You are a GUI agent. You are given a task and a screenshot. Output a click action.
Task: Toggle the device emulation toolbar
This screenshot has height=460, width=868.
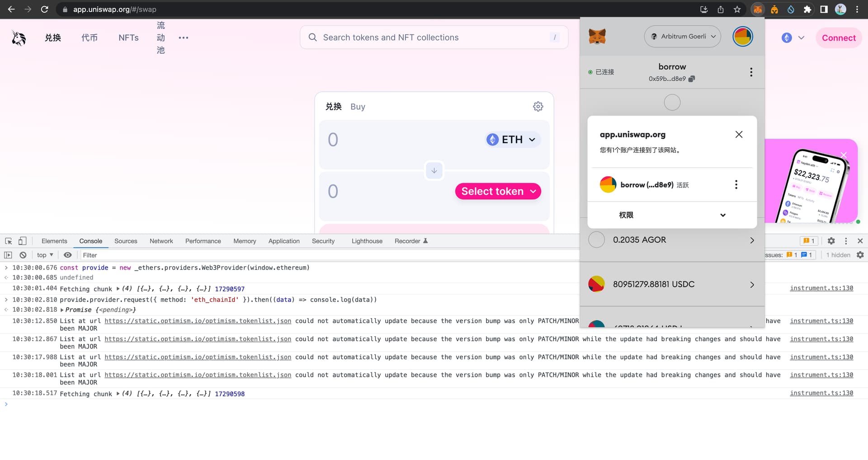coord(23,241)
